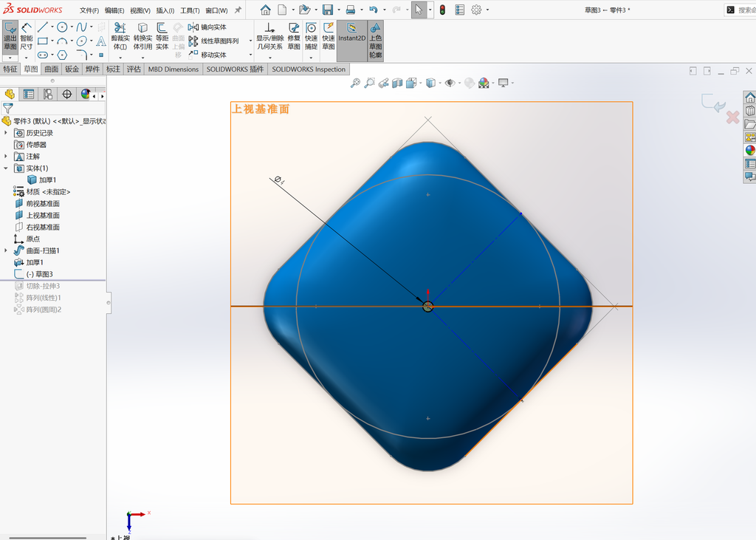
Task: Open the Line tool dropdown arrow
Action: pos(52,27)
